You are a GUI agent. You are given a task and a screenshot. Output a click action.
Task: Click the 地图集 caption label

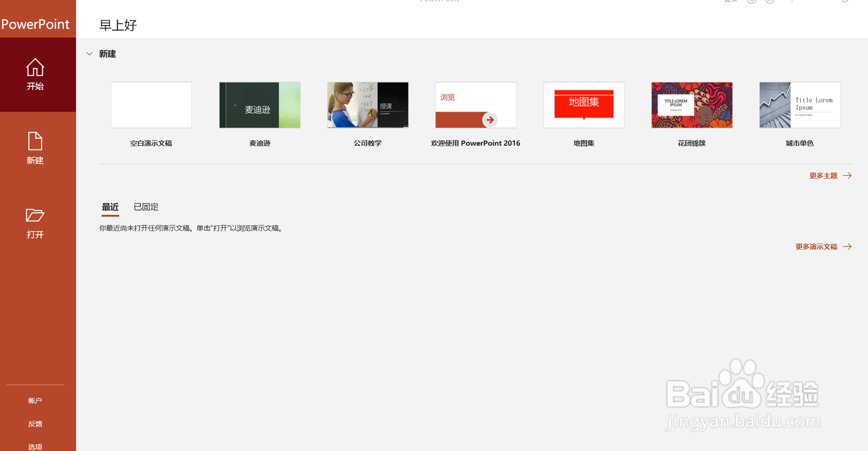pyautogui.click(x=584, y=143)
